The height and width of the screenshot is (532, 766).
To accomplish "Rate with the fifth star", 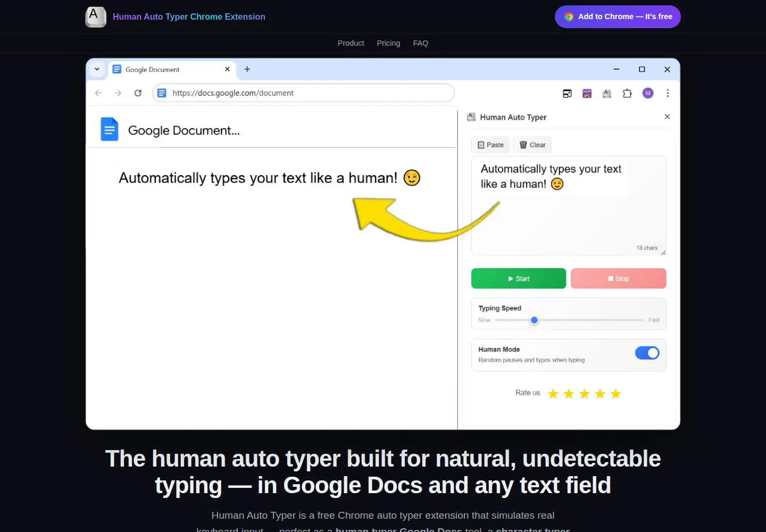I will tap(616, 394).
